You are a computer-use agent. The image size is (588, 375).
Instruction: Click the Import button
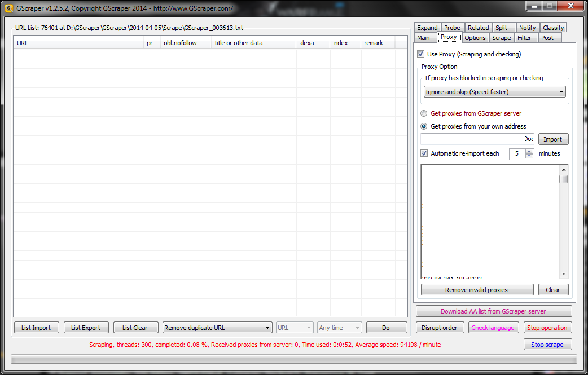553,139
